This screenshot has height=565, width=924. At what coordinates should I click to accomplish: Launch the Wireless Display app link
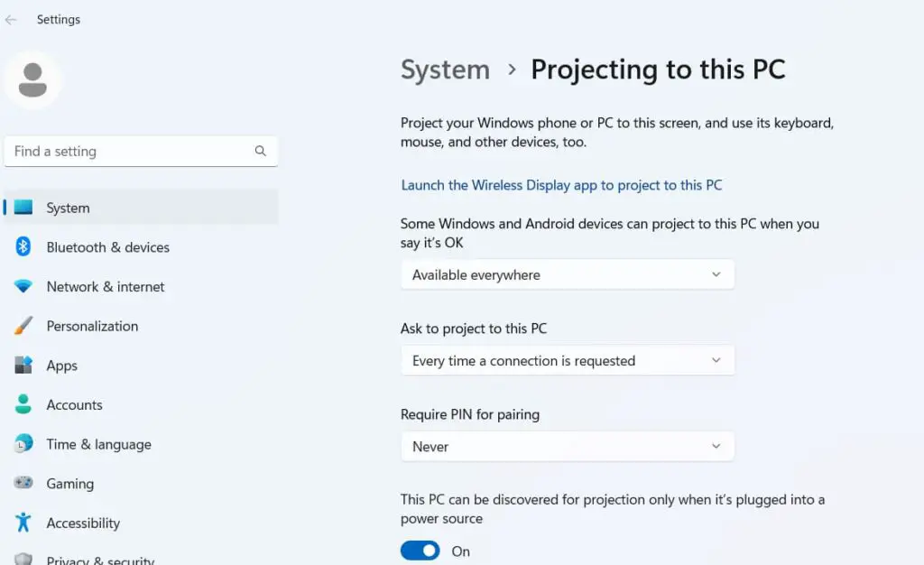click(561, 185)
